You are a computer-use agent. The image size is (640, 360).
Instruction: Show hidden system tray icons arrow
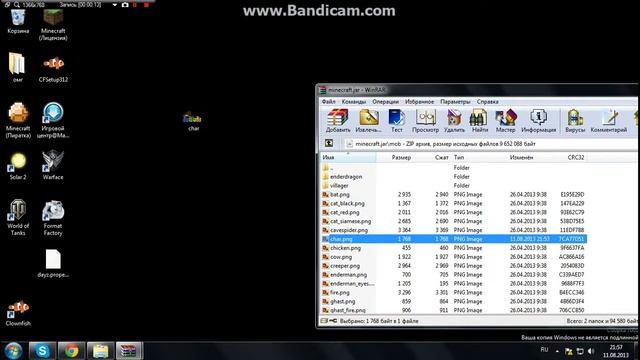coord(557,351)
